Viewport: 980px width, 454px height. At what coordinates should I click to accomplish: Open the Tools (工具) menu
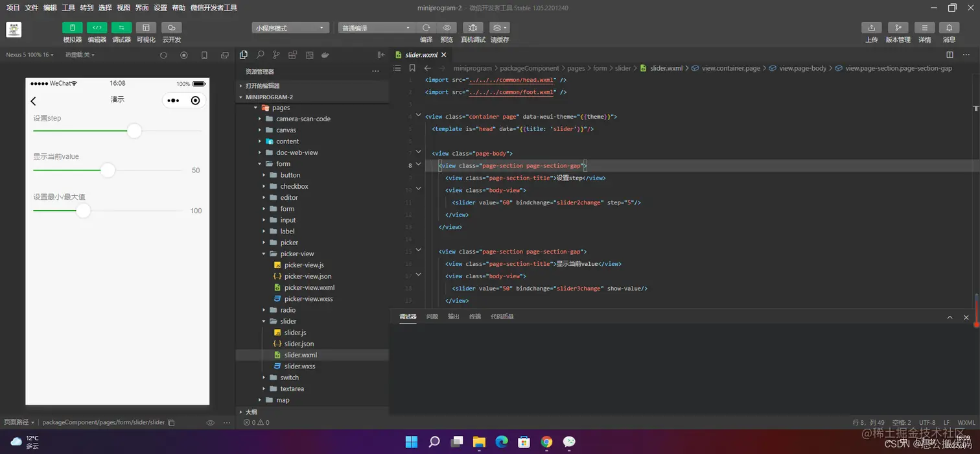click(x=68, y=8)
